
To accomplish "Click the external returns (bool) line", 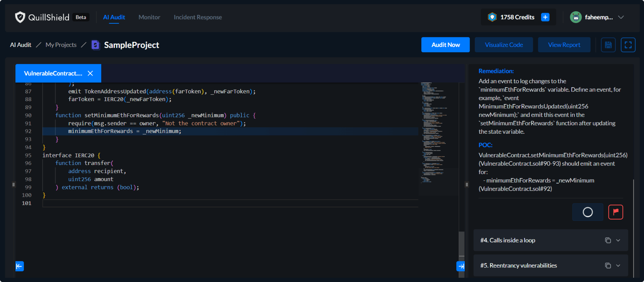I will (x=97, y=187).
